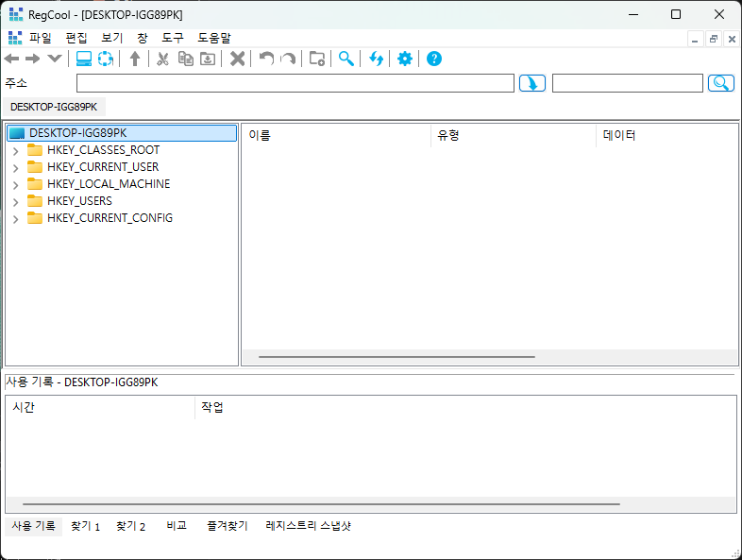Open the 파일 menu

(x=40, y=38)
